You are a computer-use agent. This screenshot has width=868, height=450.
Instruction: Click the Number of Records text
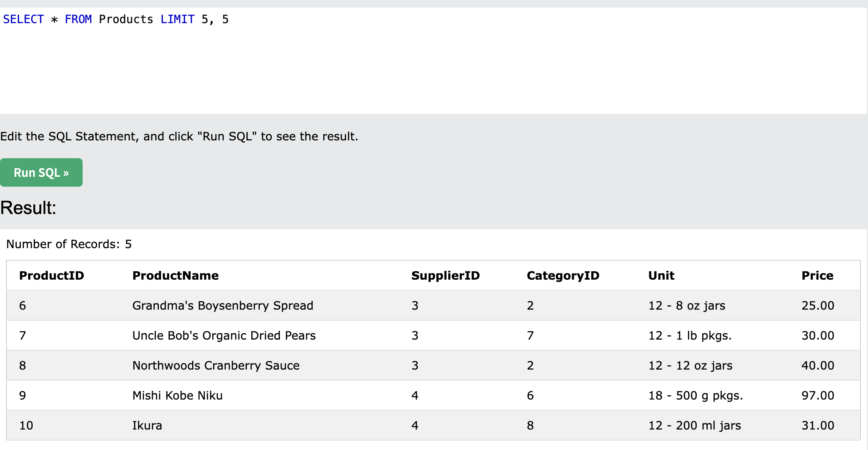(x=69, y=244)
